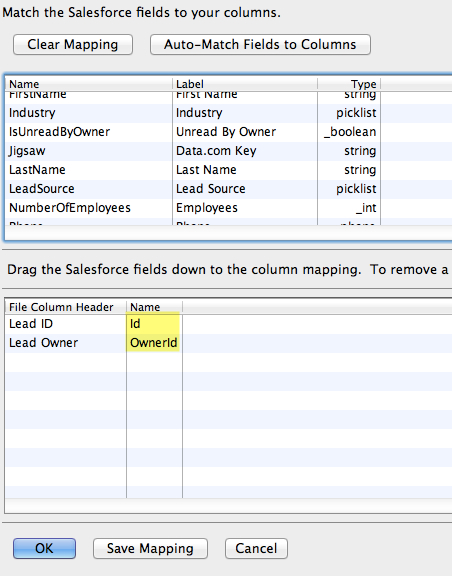Viewport: 452px width, 576px height.
Task: Click the mapped OwnerId field cell
Action: 154,343
